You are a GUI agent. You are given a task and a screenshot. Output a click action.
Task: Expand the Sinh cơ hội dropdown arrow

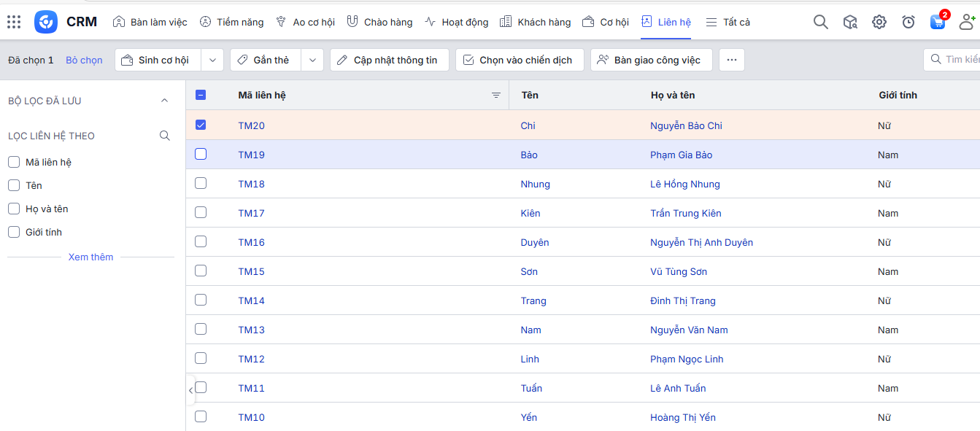click(x=212, y=60)
